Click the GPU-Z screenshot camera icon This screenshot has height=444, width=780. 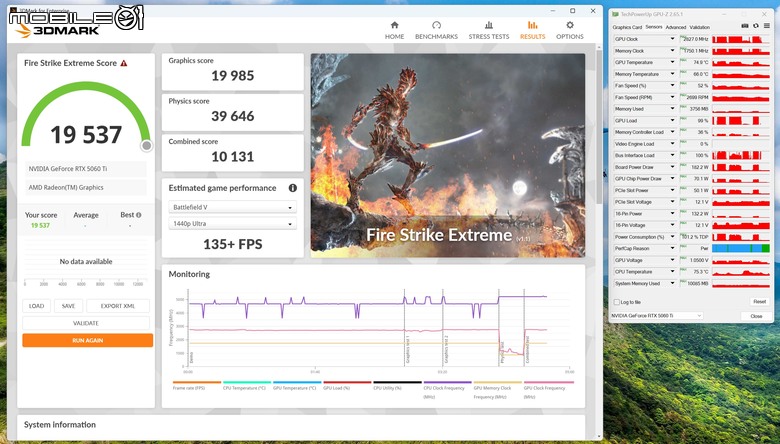[745, 26]
